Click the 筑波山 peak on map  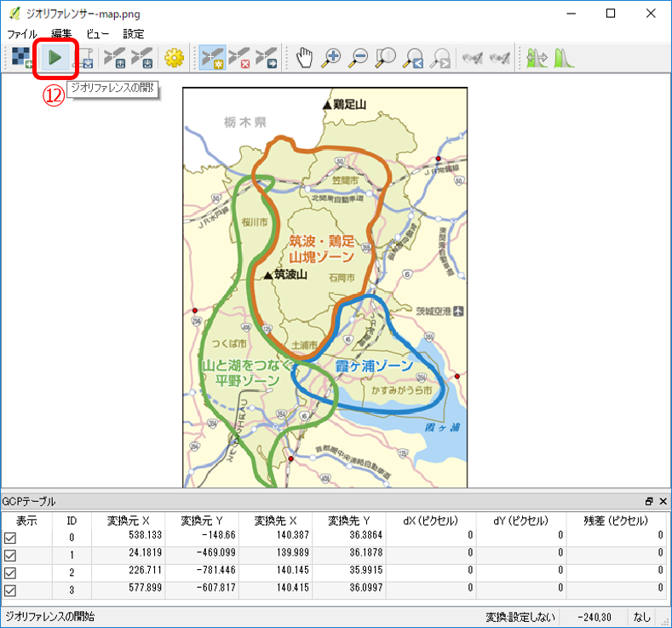point(268,275)
